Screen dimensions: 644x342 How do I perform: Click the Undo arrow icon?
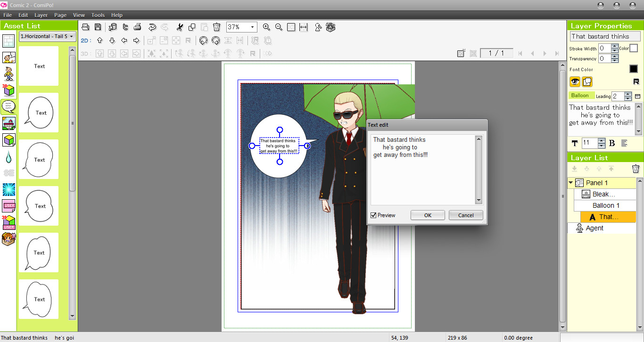pyautogui.click(x=152, y=27)
